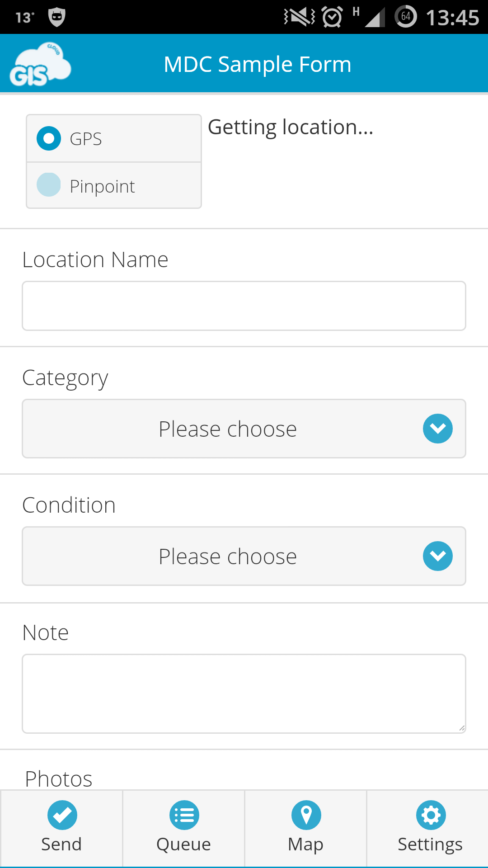Choose the Pinpoint location option label
Screen dimensions: 488x868
click(x=102, y=186)
